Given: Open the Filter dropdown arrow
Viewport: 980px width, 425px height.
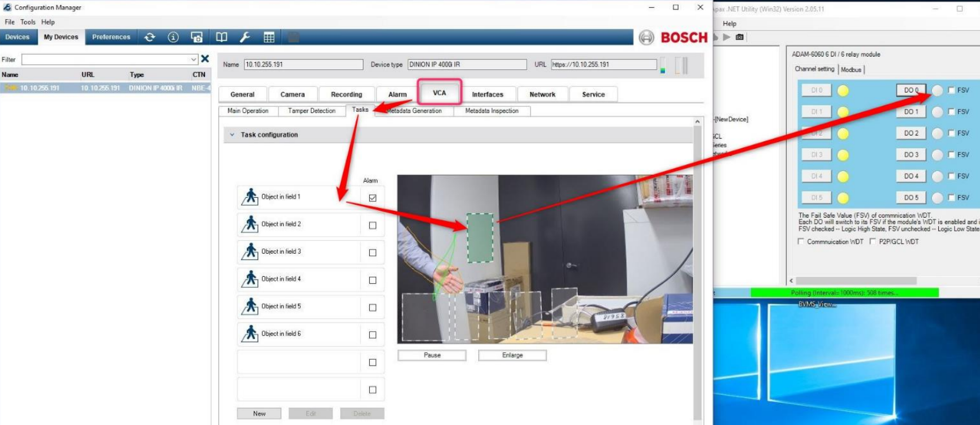Looking at the screenshot, I should pos(193,59).
